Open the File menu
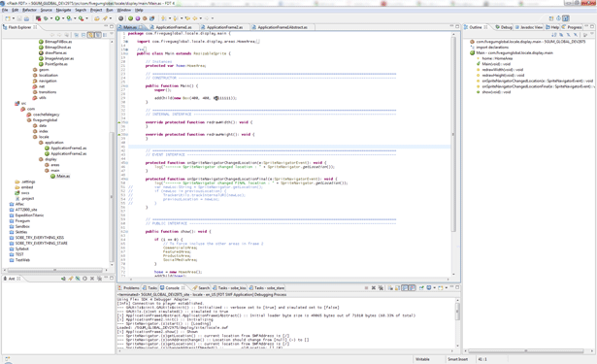 click(x=5, y=10)
